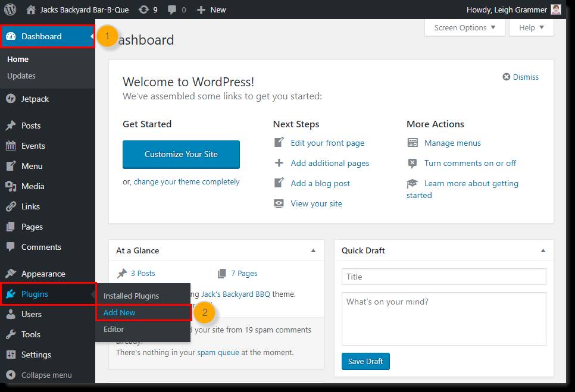Click the Tools wrench icon
The height and width of the screenshot is (392, 575).
point(11,334)
